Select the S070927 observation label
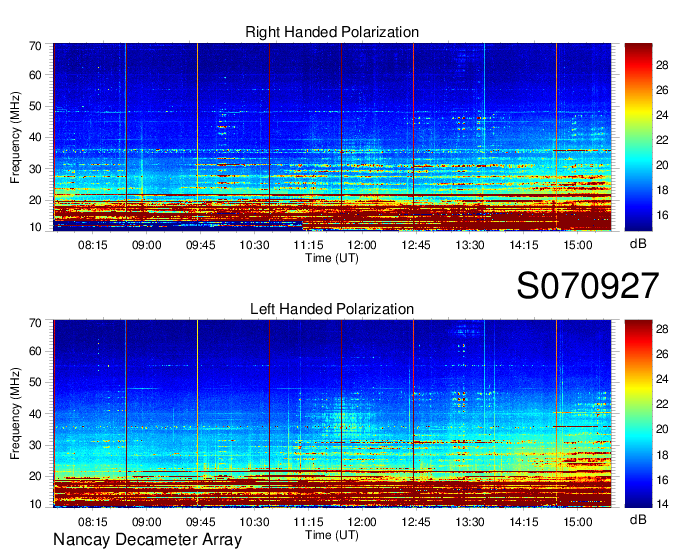 (588, 285)
